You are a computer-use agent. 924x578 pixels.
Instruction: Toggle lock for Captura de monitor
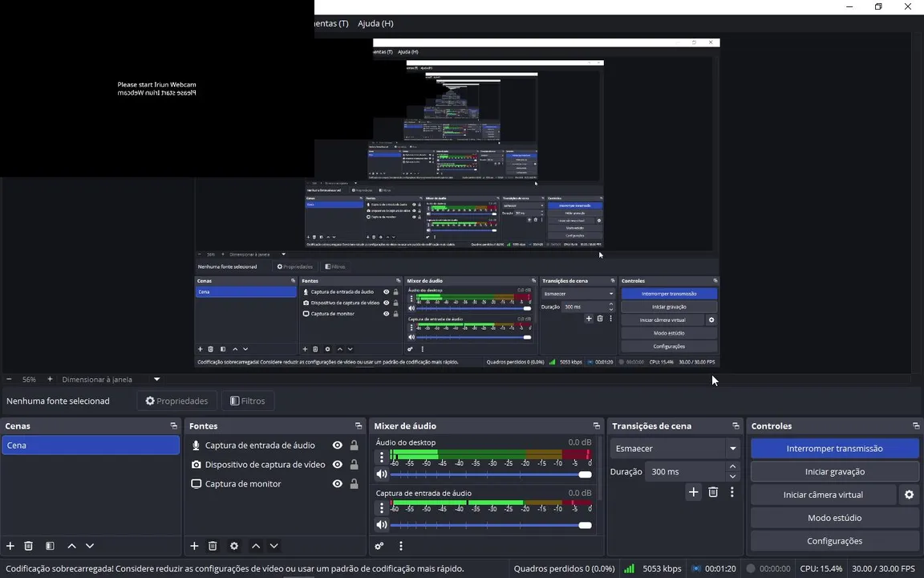coord(355,483)
